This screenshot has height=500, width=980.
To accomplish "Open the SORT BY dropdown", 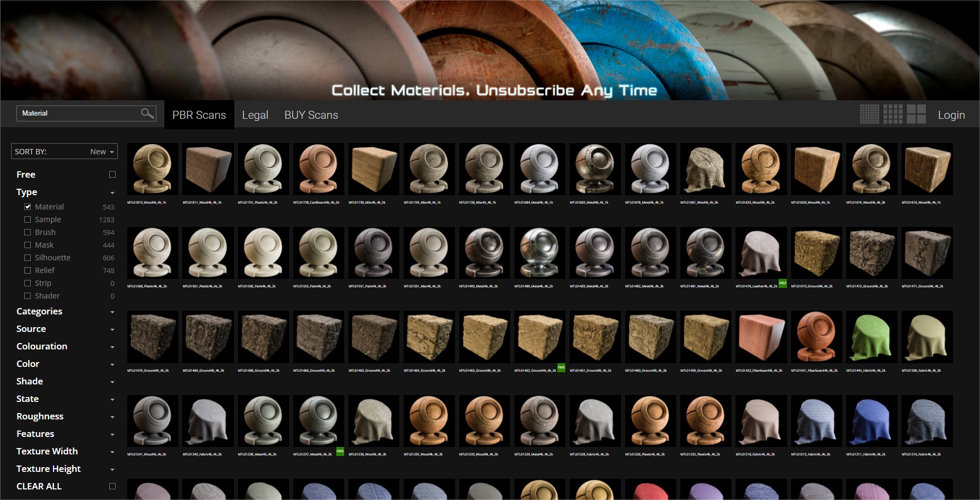I will click(64, 152).
